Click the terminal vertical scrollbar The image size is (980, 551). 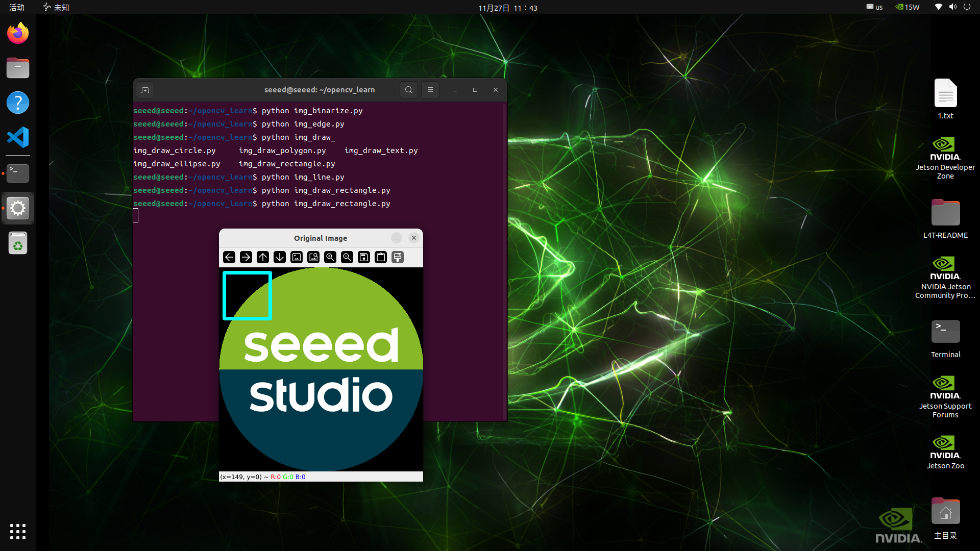pyautogui.click(x=504, y=261)
